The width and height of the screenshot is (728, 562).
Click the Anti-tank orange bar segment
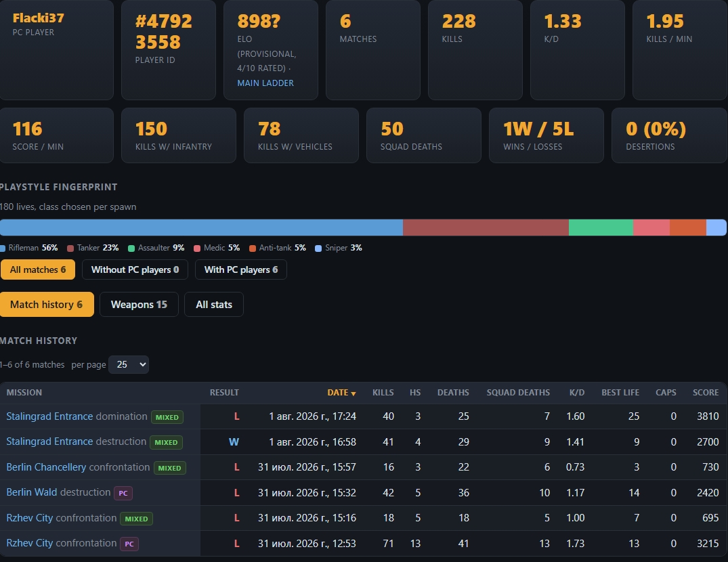[688, 228]
